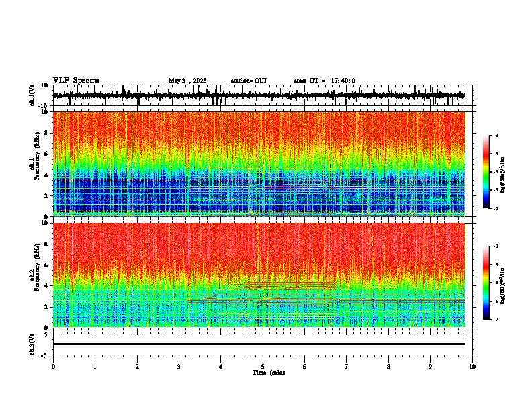This screenshot has width=532, height=411.
Task: Click inside the ch.1 frequency spectrogram
Action: click(259, 164)
